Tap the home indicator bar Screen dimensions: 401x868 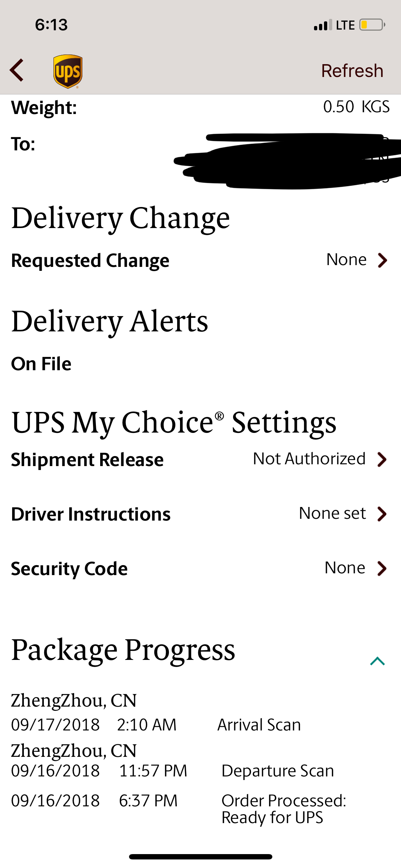point(201,857)
